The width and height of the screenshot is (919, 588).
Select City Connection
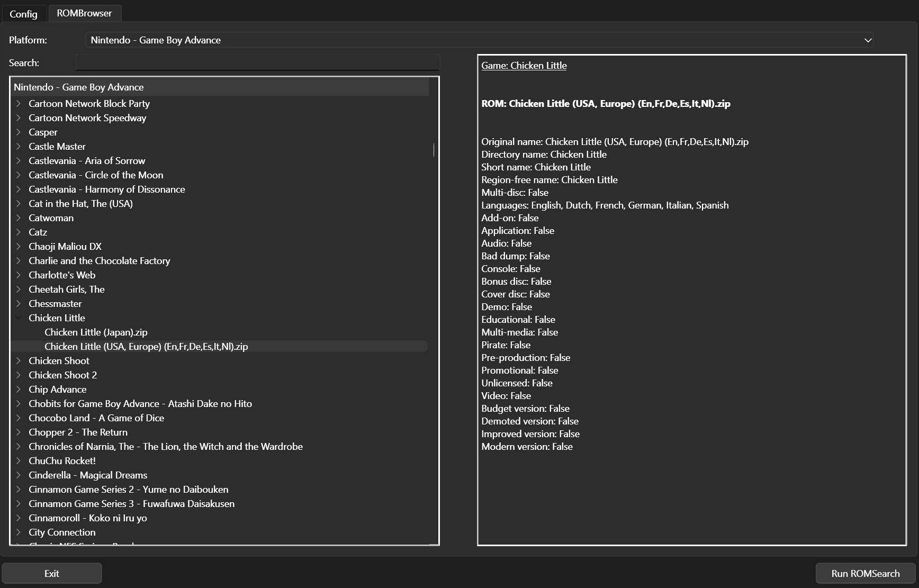pos(62,532)
